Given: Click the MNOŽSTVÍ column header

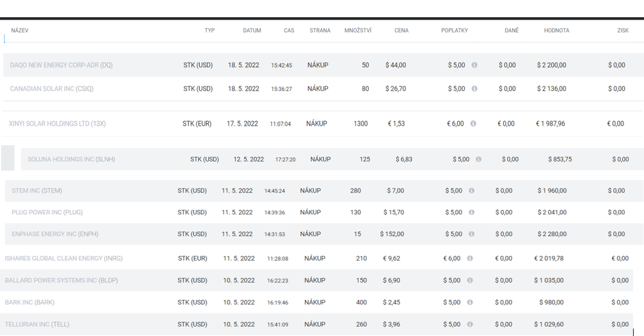Looking at the screenshot, I should point(358,30).
